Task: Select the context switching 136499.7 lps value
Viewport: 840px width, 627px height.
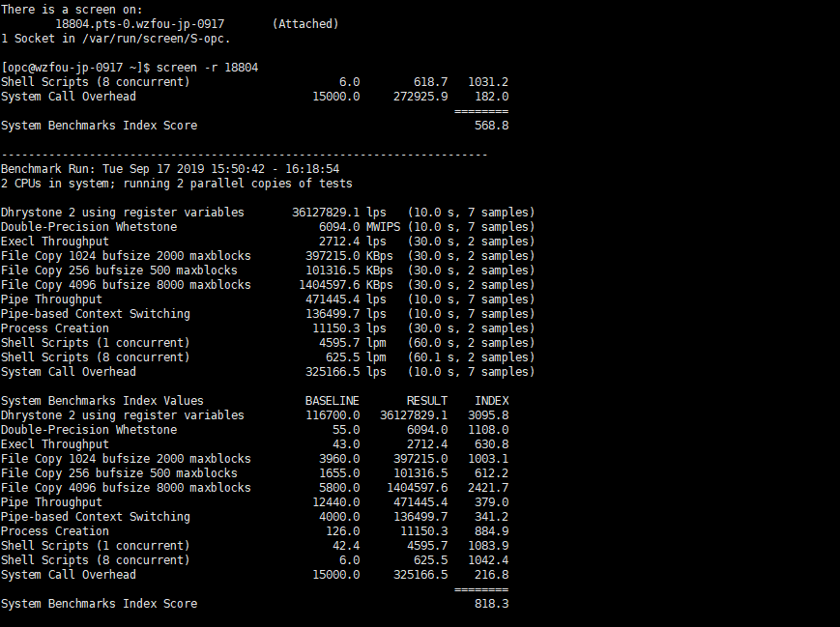Action: (345, 313)
